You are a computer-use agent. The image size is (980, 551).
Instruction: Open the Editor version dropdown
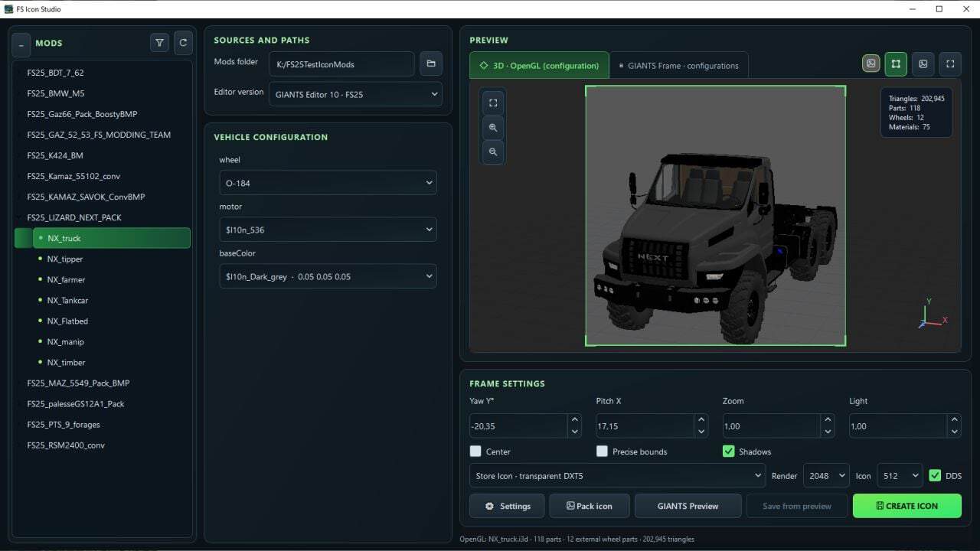point(355,94)
